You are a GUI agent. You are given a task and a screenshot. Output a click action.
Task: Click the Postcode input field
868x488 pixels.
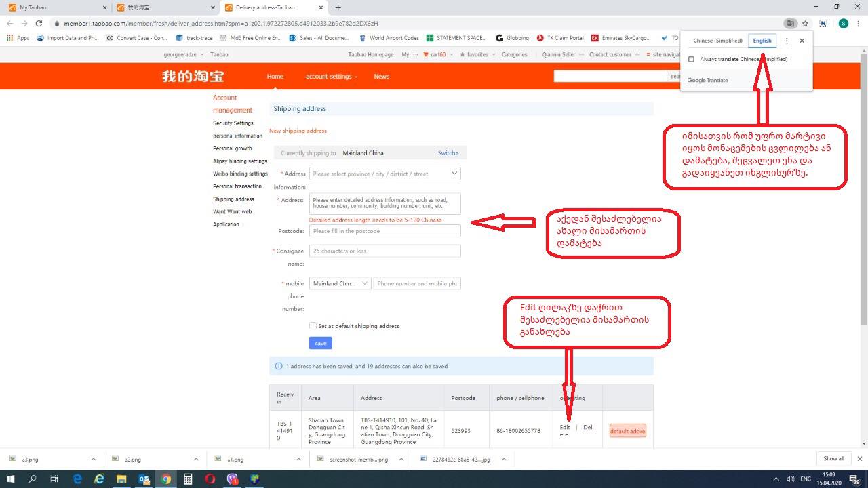tap(384, 231)
